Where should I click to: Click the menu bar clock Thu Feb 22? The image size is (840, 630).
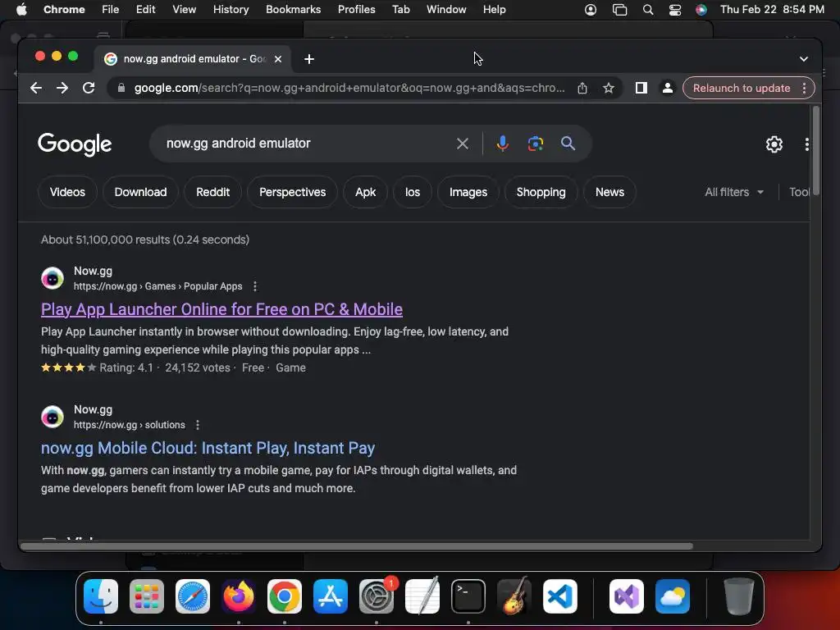click(x=772, y=10)
